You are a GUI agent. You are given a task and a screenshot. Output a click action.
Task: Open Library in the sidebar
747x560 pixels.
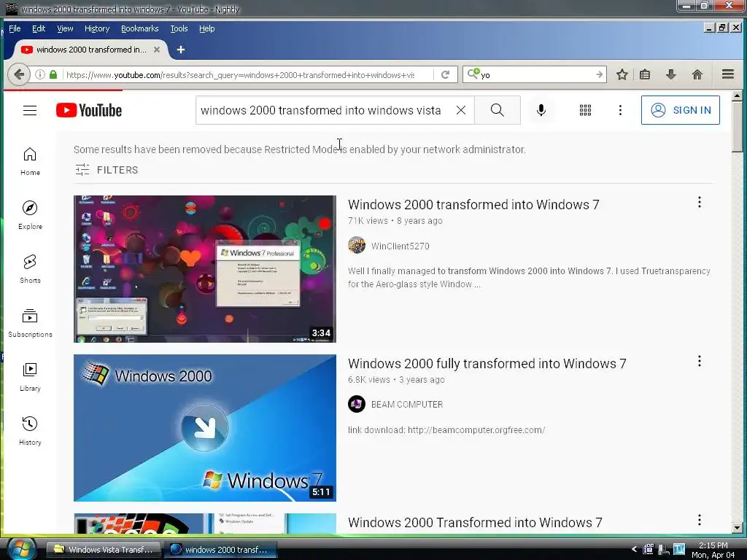coord(30,377)
